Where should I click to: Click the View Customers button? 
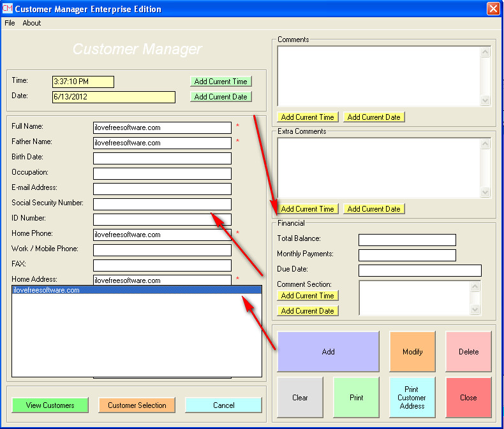point(50,405)
